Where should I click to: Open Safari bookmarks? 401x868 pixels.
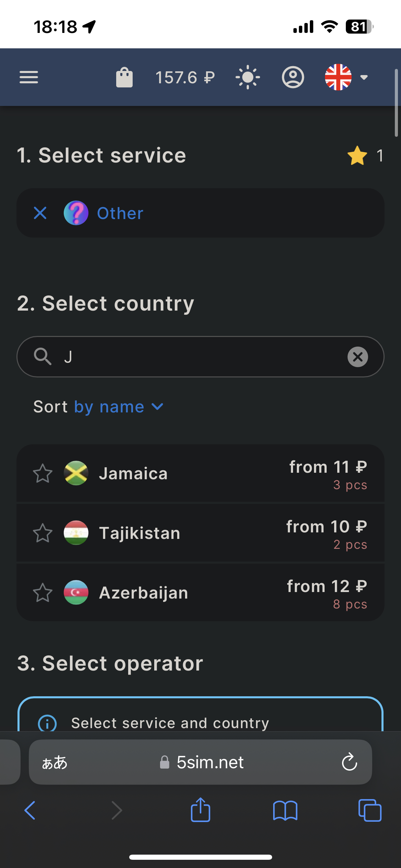285,810
